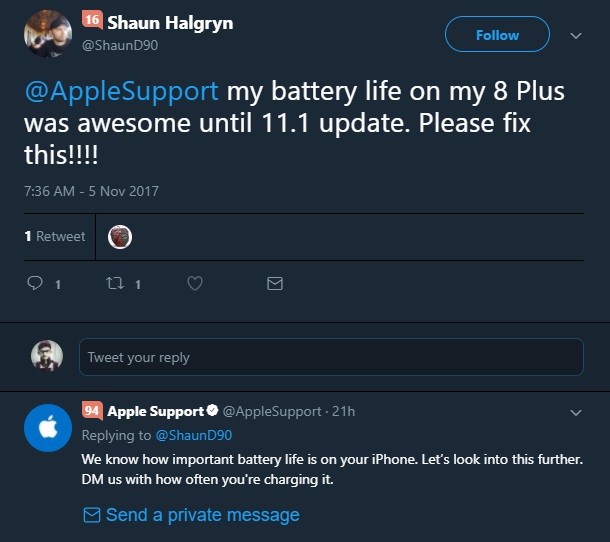The width and height of the screenshot is (610, 542).
Task: Click the @AppleSupport mention in the tweet
Action: point(121,93)
